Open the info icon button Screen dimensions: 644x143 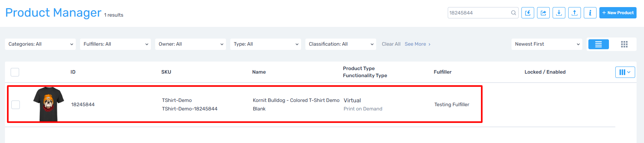pyautogui.click(x=590, y=13)
